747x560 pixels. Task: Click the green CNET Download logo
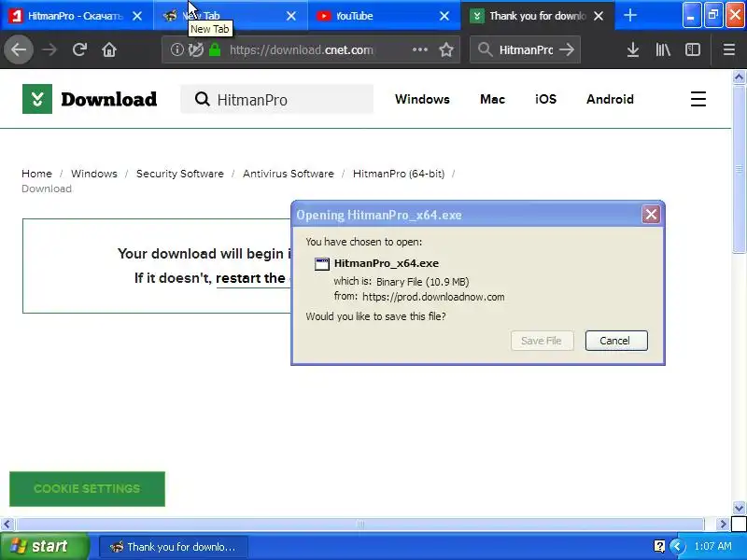37,99
